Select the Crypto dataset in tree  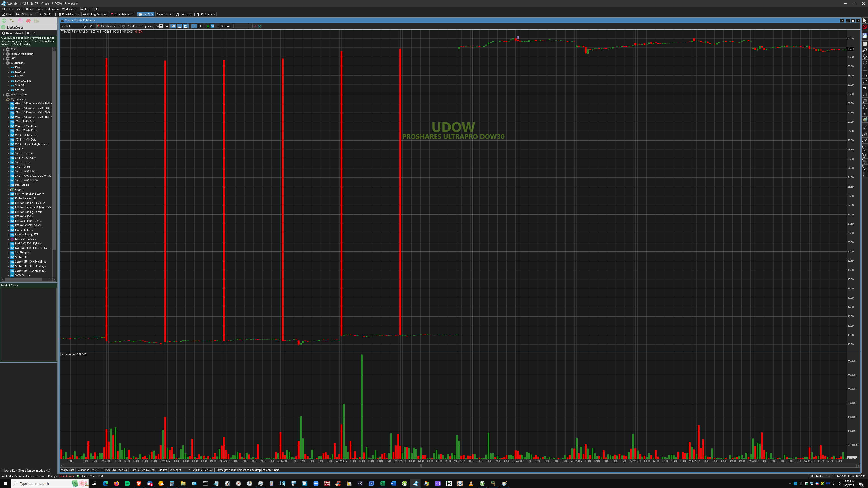pyautogui.click(x=19, y=189)
